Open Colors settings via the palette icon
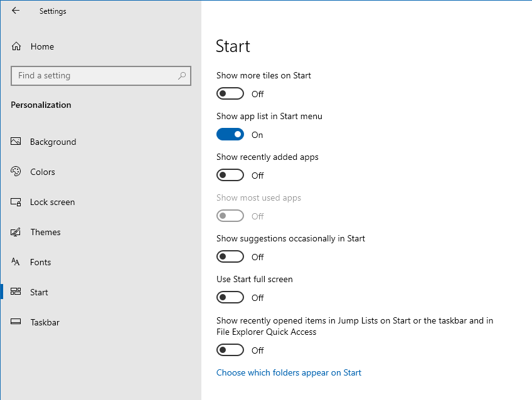The image size is (532, 400). [15, 172]
